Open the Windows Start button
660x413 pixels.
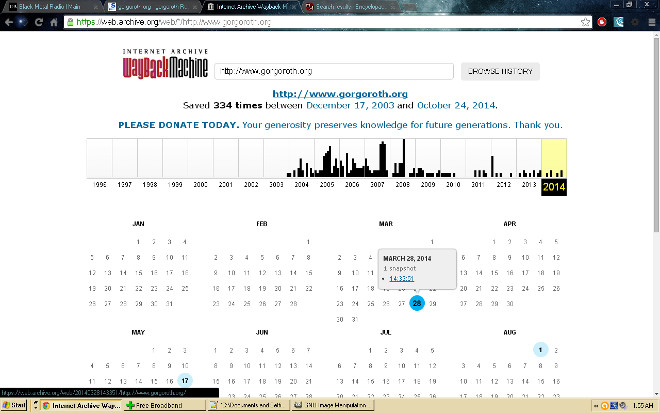click(14, 405)
